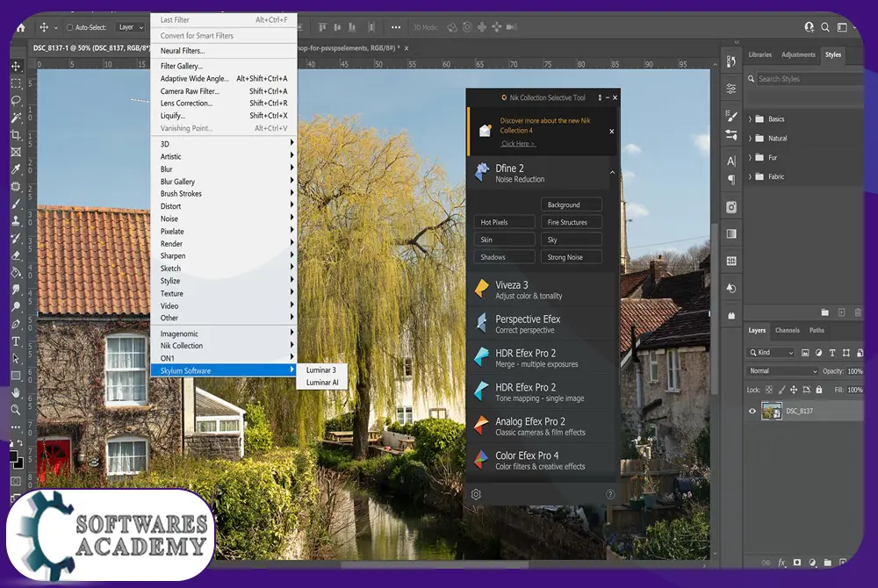Click the foreground color swatch
This screenshot has width=878, height=588.
click(14, 457)
